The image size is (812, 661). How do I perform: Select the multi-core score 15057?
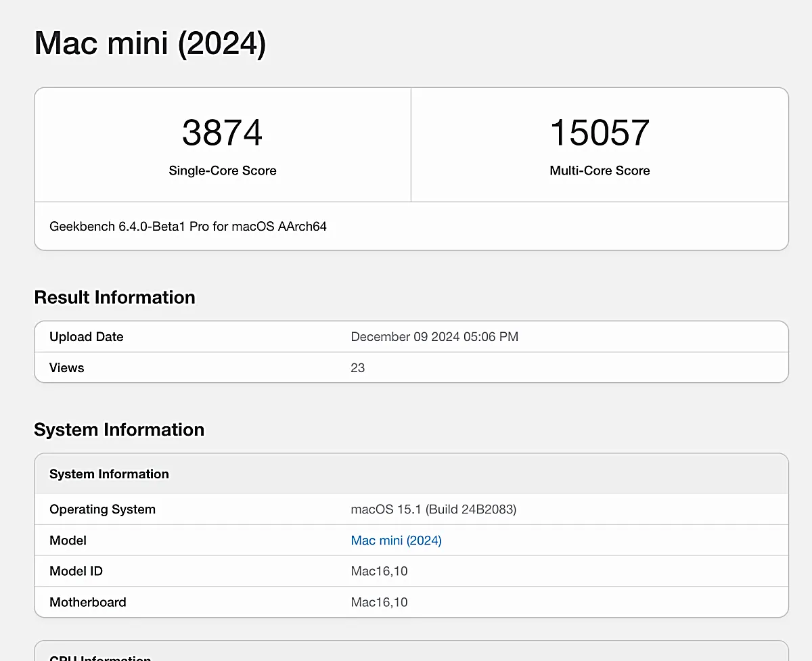click(600, 133)
